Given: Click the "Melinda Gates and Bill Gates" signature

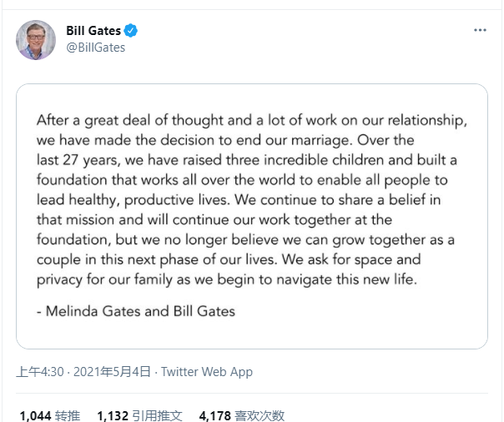Looking at the screenshot, I should (136, 311).
